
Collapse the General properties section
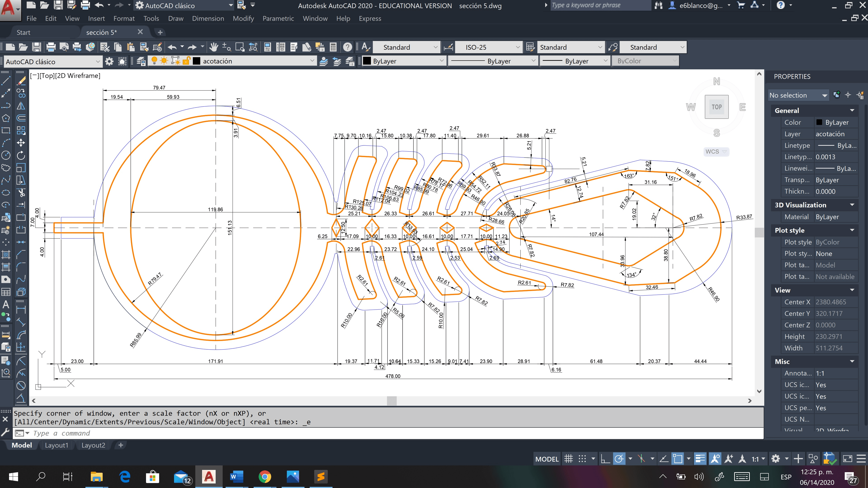coord(852,110)
